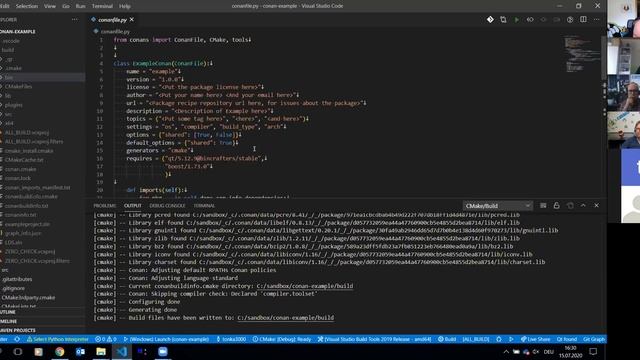The width and height of the screenshot is (640, 360).
Task: Open the Git file history diamond icon
Action: pos(490,20)
